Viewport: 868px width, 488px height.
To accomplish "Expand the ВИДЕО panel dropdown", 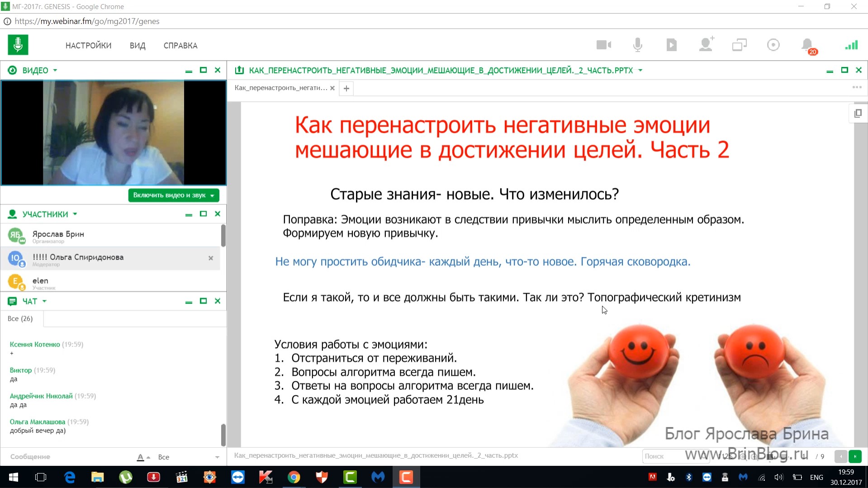I will pos(55,71).
